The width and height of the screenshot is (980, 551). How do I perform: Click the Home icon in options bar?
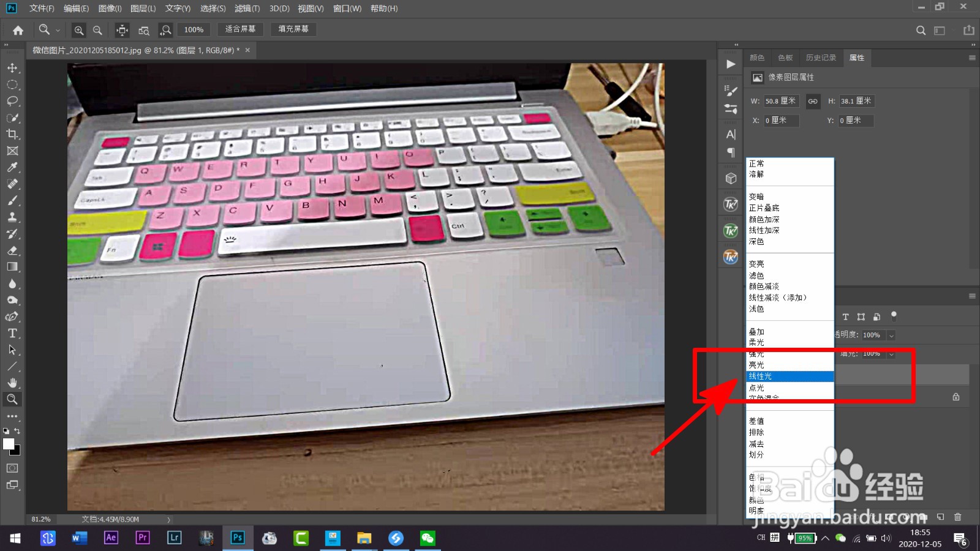point(18,29)
